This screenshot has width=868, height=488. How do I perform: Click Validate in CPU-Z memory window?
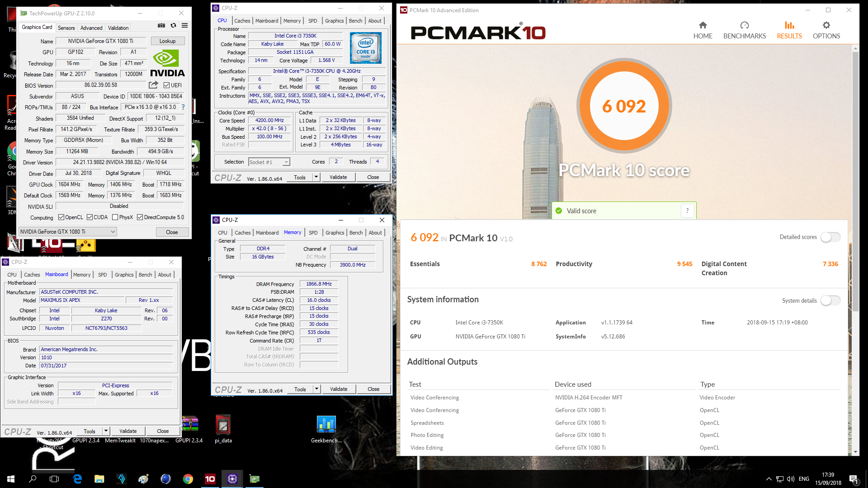(339, 389)
